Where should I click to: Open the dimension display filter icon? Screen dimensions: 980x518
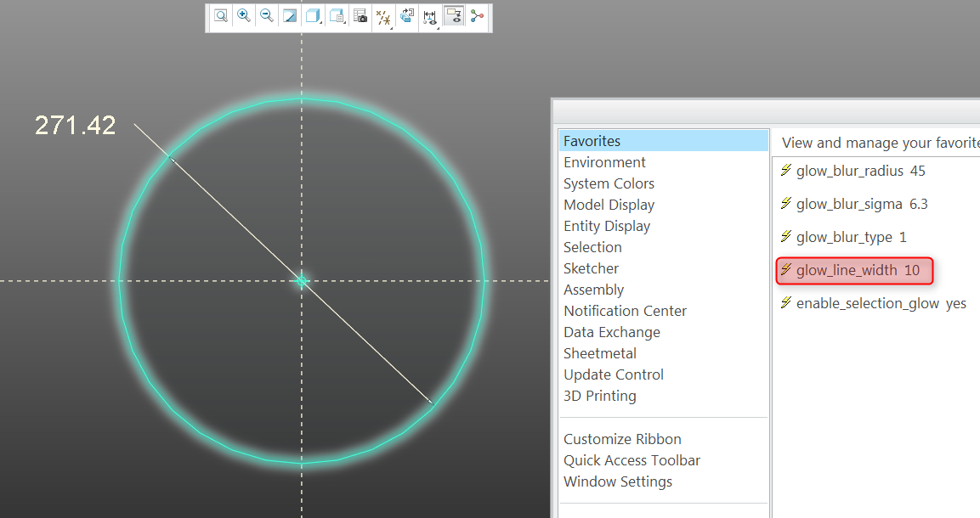430,18
